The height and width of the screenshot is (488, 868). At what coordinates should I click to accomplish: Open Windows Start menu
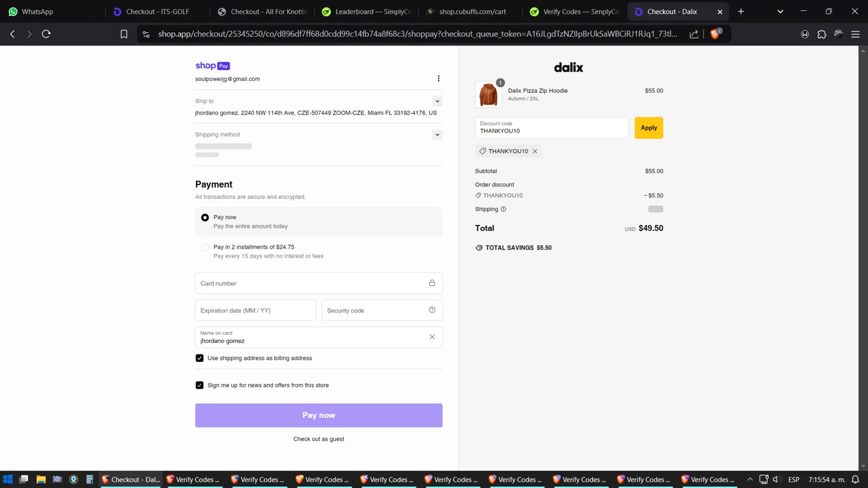(8, 479)
